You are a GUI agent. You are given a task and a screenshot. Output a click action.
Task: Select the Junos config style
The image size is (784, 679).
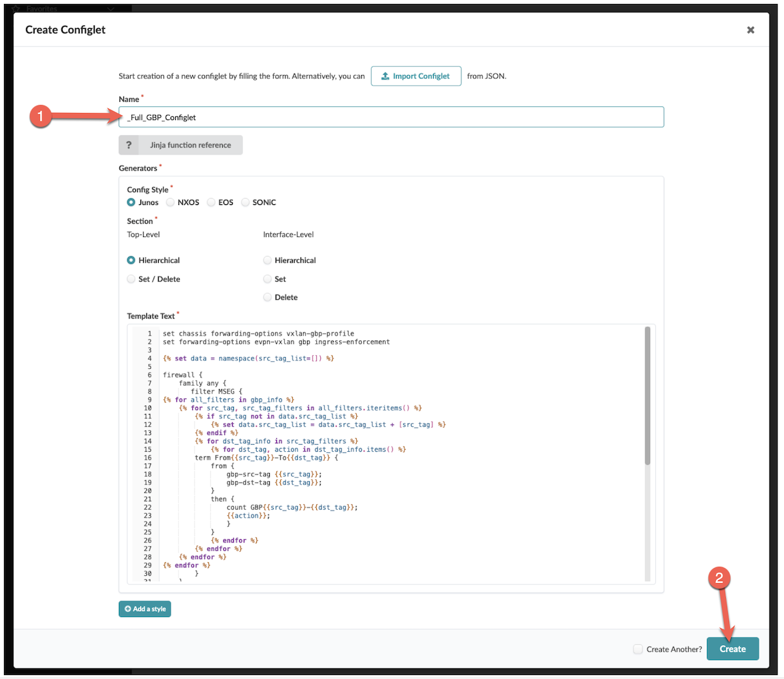point(131,202)
